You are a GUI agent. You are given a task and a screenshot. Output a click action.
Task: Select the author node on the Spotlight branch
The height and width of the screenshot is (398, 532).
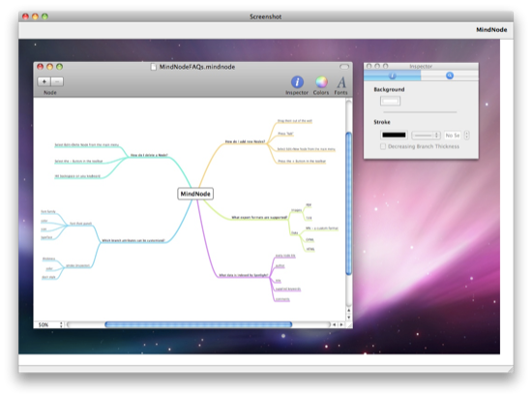pos(280,266)
